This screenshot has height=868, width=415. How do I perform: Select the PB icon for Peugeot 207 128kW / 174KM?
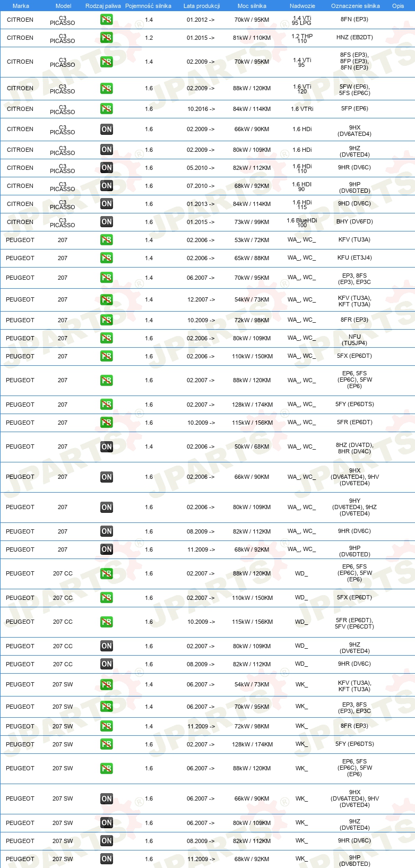click(x=106, y=405)
